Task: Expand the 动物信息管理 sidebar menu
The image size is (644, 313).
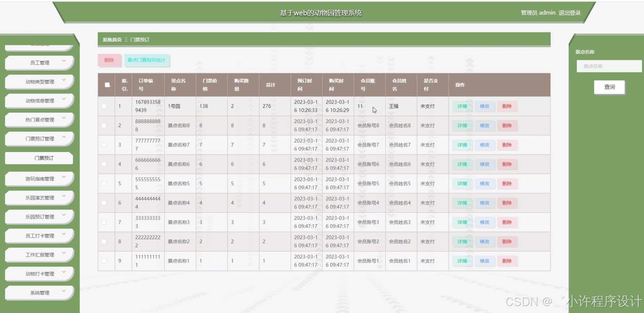Action: point(39,101)
